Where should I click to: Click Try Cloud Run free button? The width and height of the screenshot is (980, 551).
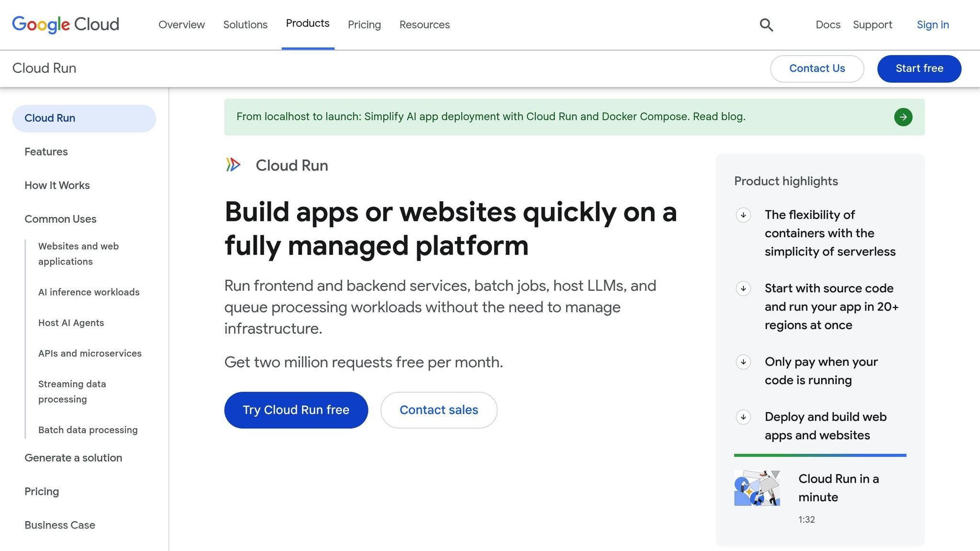click(296, 410)
